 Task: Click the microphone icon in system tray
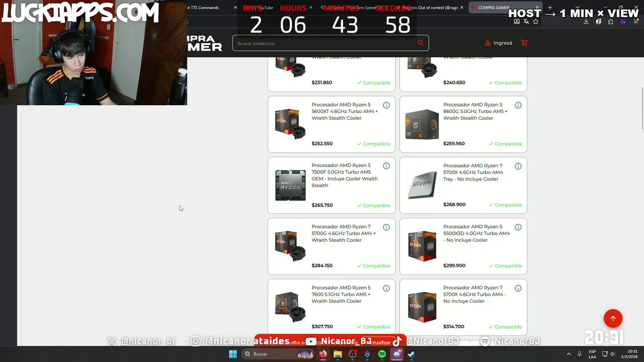(x=580, y=354)
